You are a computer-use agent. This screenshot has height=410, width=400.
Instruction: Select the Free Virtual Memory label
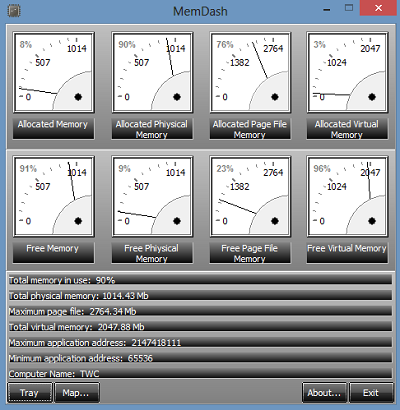(347, 252)
